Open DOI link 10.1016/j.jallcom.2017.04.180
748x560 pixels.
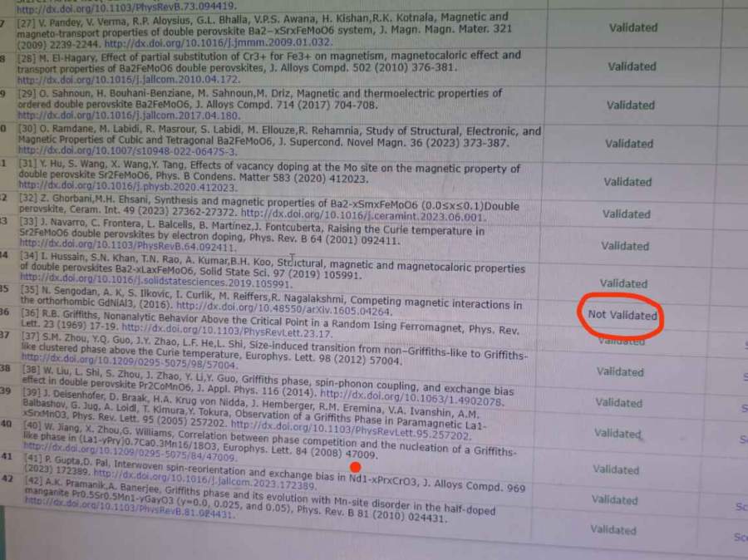pos(129,115)
